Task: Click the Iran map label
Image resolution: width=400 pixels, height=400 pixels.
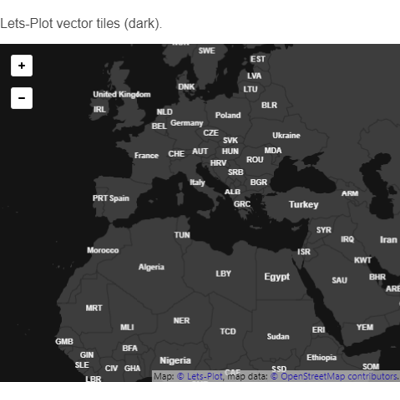Action: [x=388, y=240]
